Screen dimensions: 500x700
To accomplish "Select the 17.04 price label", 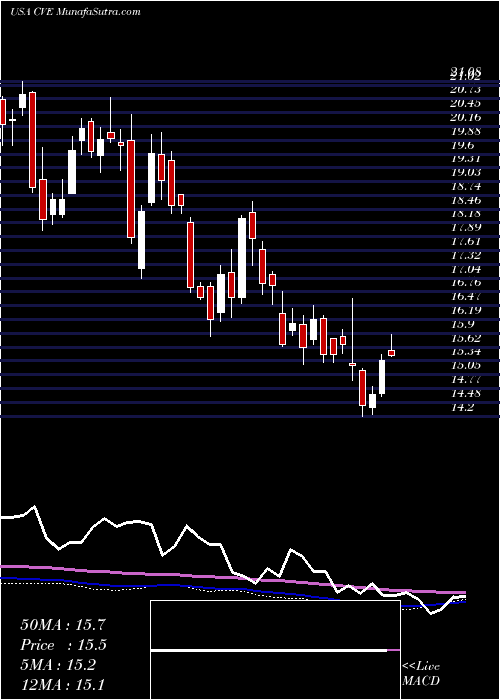I will (x=466, y=270).
